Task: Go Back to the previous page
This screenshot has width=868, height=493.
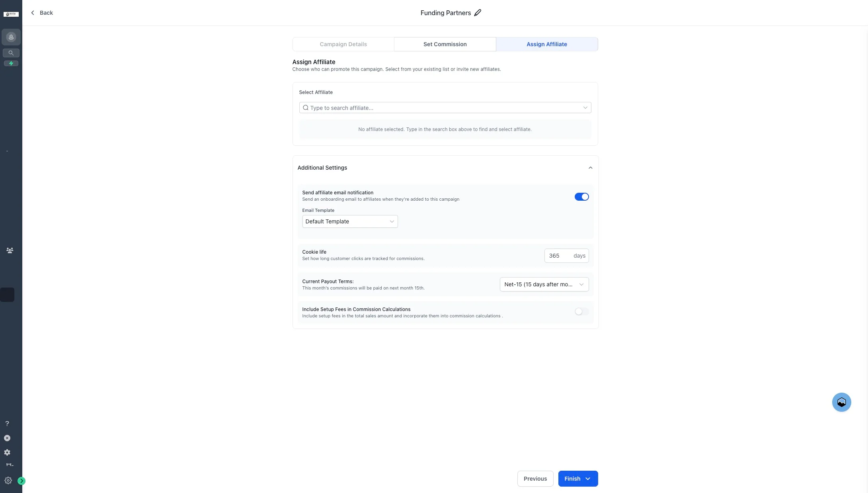Action: 42,13
